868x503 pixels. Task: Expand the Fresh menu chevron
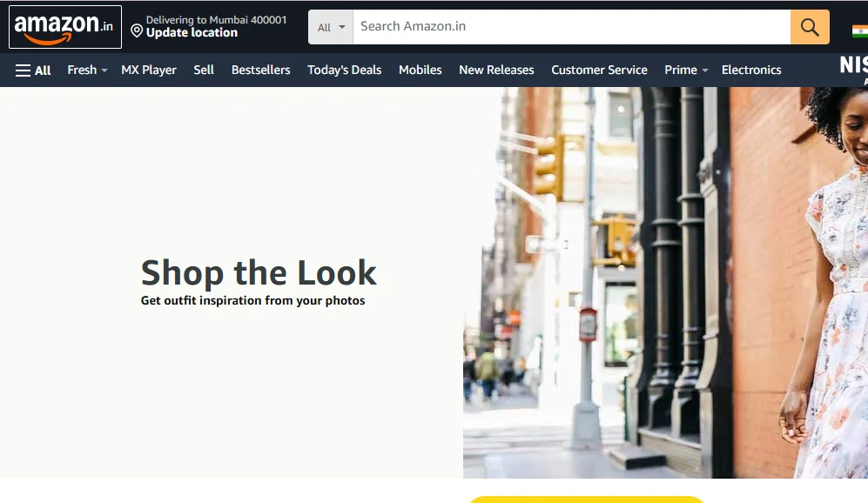click(x=104, y=70)
